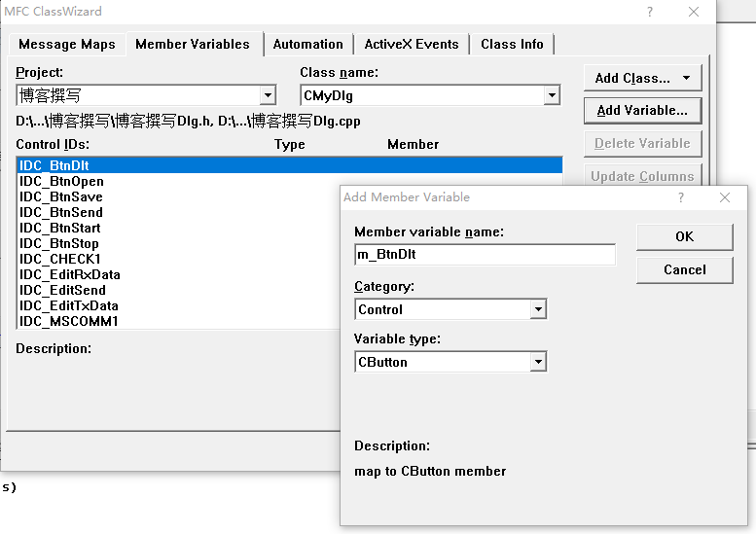Open the Category dropdown arrow
The height and width of the screenshot is (534, 756).
[538, 309]
